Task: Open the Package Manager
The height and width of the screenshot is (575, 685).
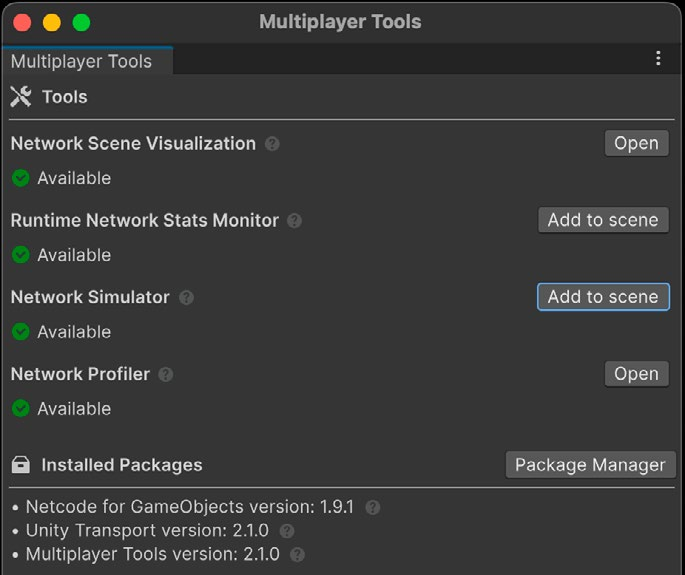Action: point(591,465)
